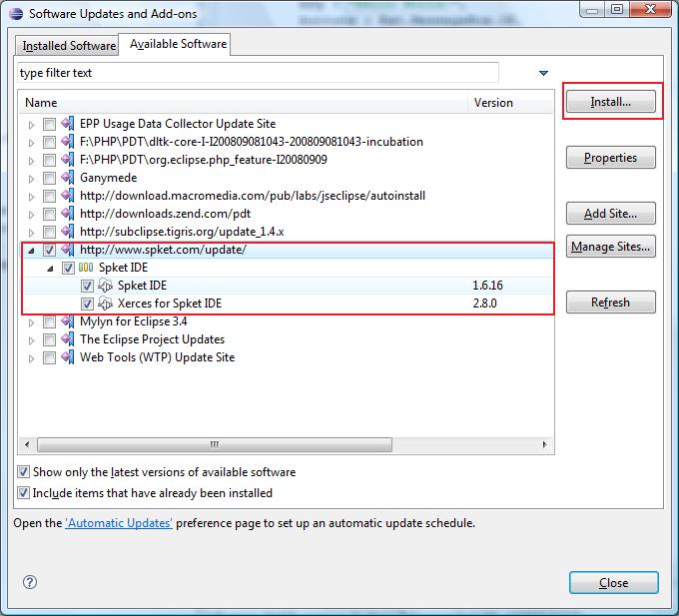
Task: Open the filter view menu dropdown arrow
Action: pos(543,73)
